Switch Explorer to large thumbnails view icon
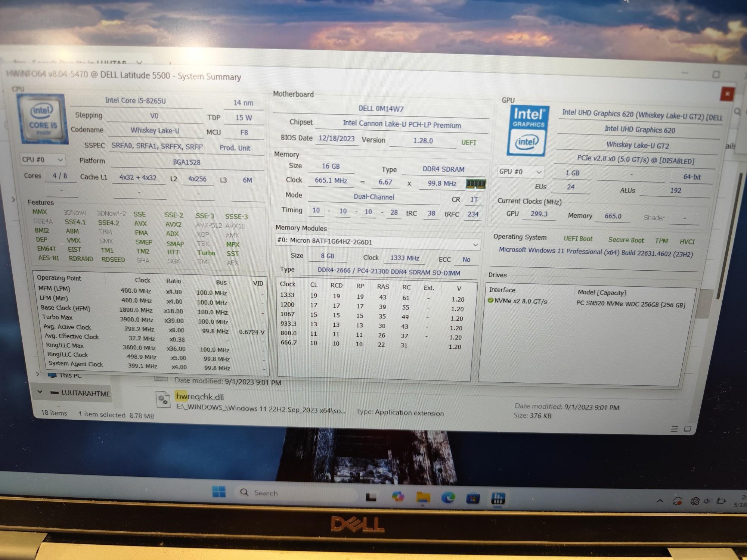The width and height of the screenshot is (747, 560). click(x=687, y=429)
